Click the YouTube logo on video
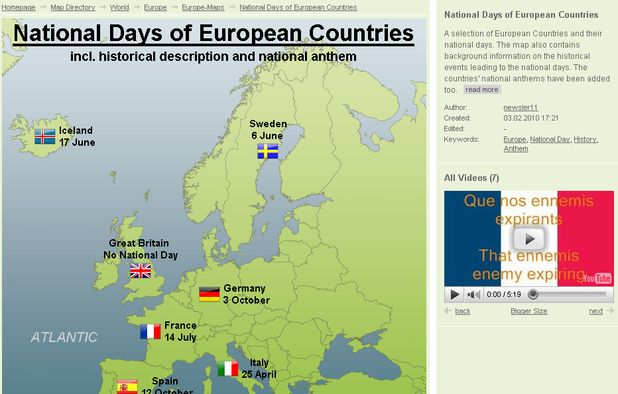This screenshot has width=618, height=394. click(598, 279)
